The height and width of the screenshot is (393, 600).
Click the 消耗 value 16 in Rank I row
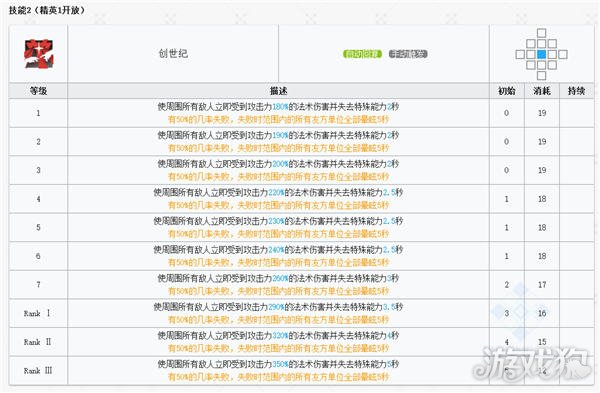point(542,313)
